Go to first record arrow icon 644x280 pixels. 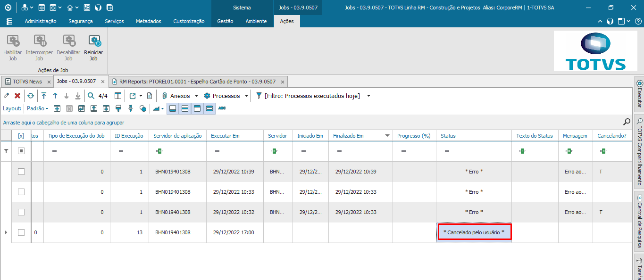[x=44, y=96]
